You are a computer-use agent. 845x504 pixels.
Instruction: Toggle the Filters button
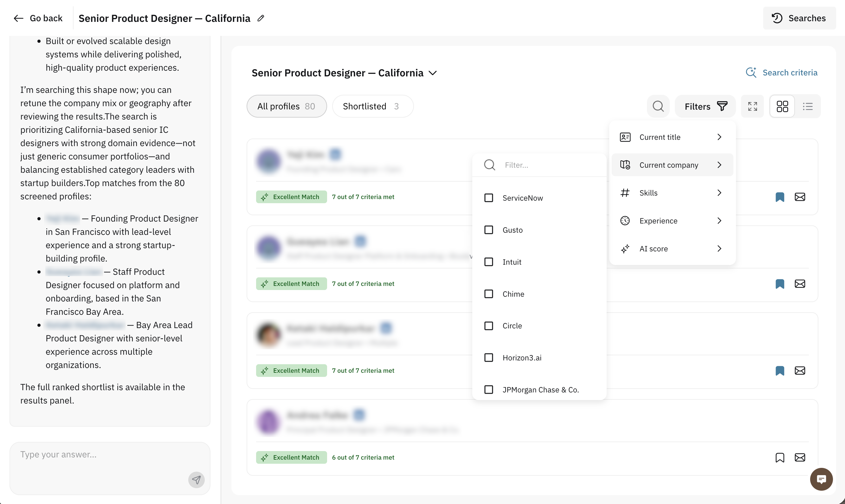click(705, 106)
